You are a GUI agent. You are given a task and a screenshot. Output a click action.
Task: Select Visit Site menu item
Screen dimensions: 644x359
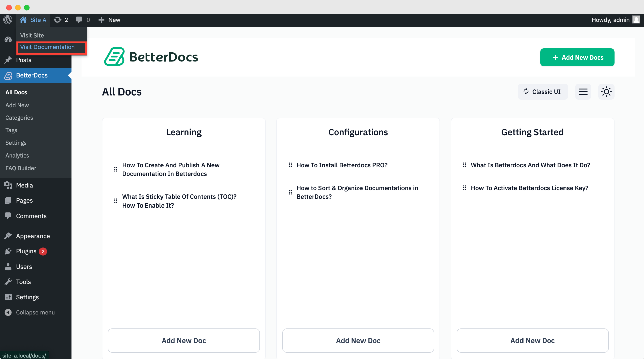coord(32,35)
